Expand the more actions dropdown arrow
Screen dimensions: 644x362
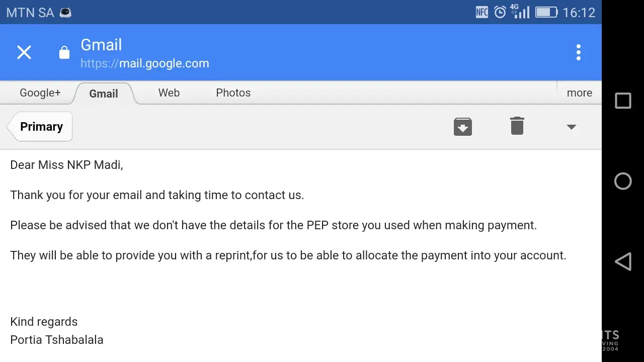coord(571,127)
